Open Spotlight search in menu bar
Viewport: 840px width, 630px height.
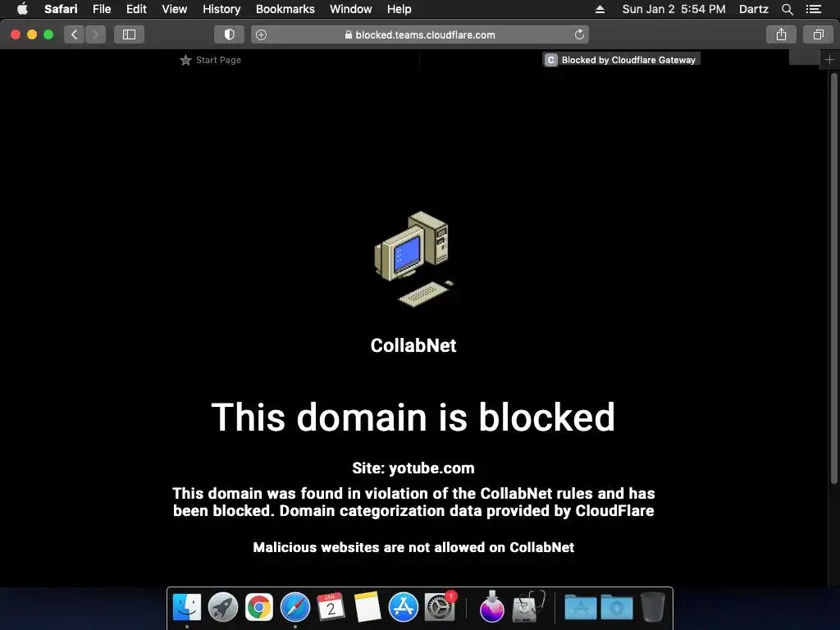[787, 9]
